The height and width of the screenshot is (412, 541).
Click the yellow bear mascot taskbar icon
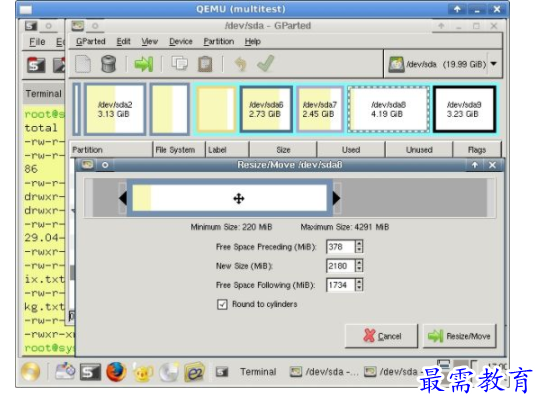point(143,372)
